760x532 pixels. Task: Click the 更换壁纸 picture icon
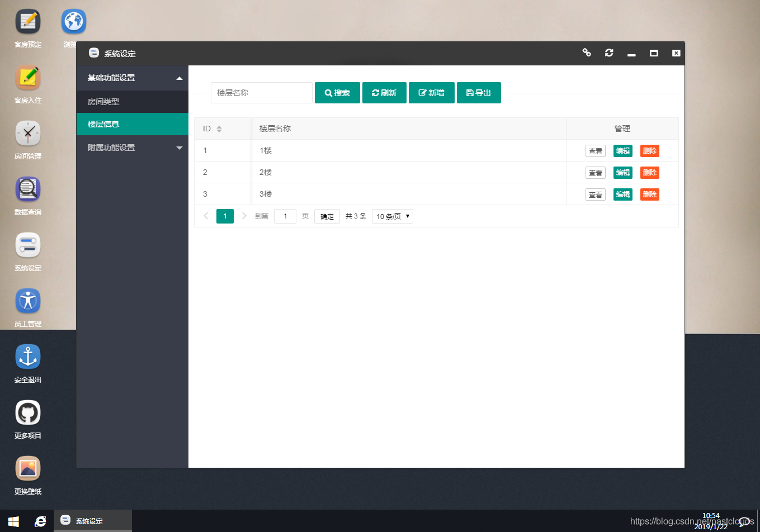coord(28,469)
